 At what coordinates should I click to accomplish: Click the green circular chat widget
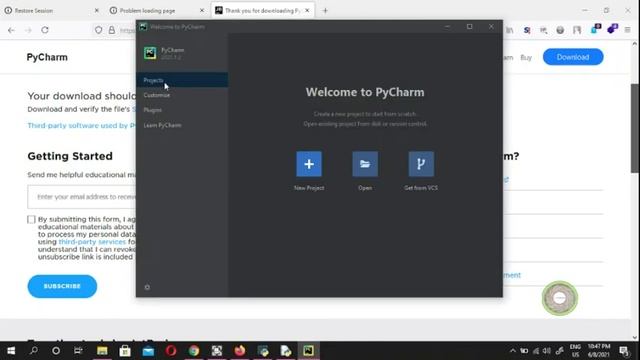560,298
